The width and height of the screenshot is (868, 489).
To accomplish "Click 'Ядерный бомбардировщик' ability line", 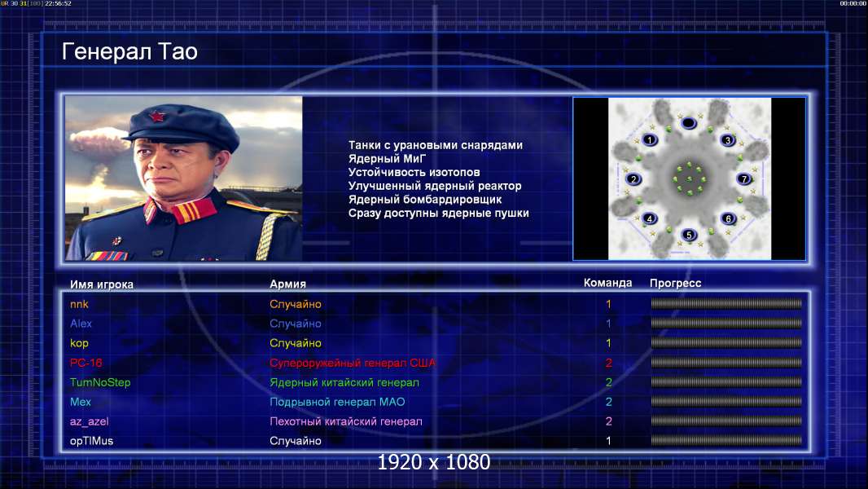I will point(424,200).
